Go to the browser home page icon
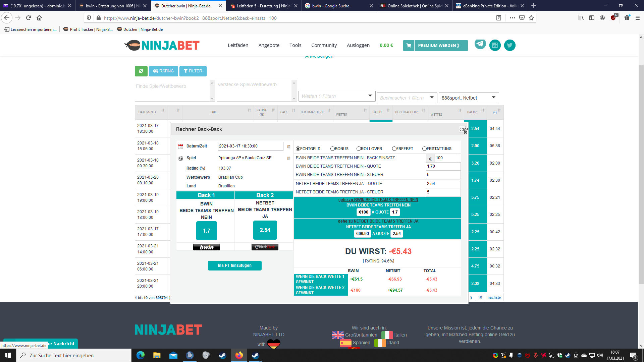The image size is (644, 362). [x=39, y=18]
